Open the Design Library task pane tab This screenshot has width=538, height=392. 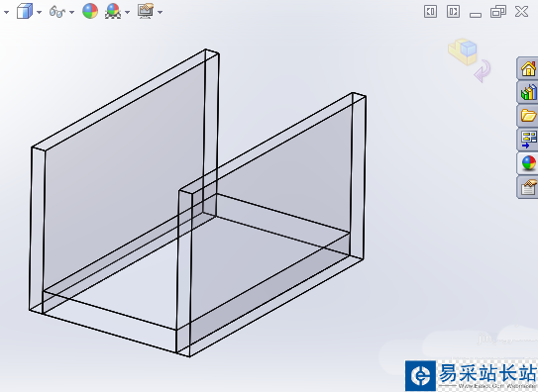point(528,92)
